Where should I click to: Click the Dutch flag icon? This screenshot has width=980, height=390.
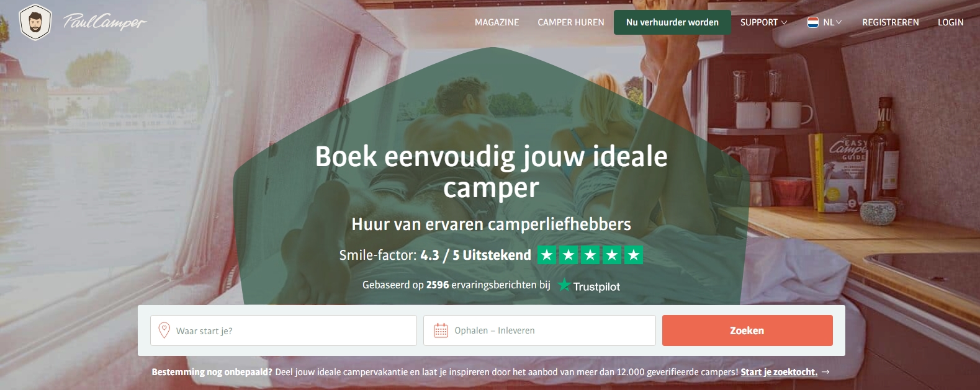(813, 22)
